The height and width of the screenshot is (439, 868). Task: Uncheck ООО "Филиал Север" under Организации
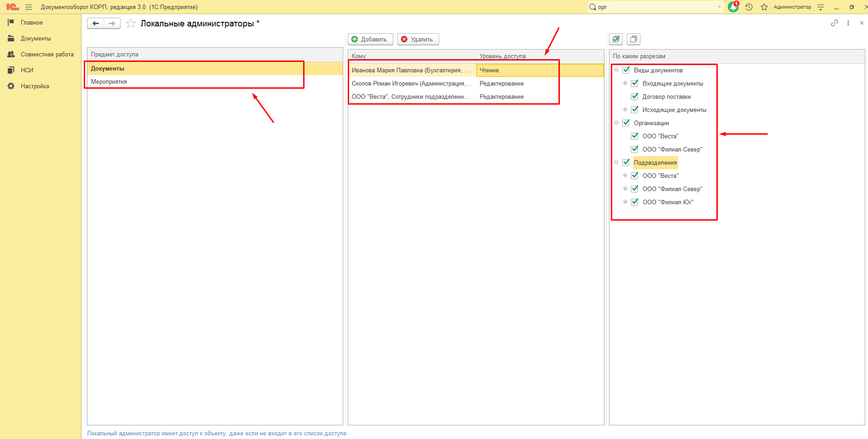[x=635, y=149]
